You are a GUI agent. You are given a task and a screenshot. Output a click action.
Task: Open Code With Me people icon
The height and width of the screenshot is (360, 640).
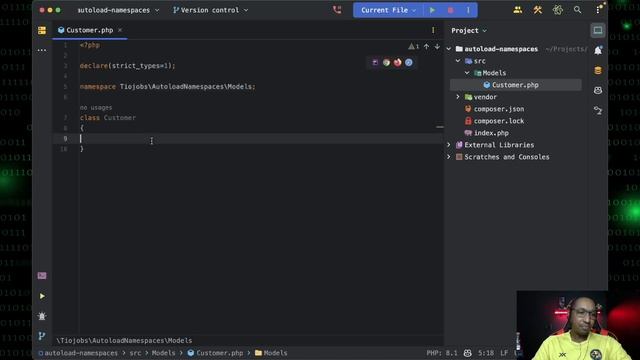[x=518, y=10]
